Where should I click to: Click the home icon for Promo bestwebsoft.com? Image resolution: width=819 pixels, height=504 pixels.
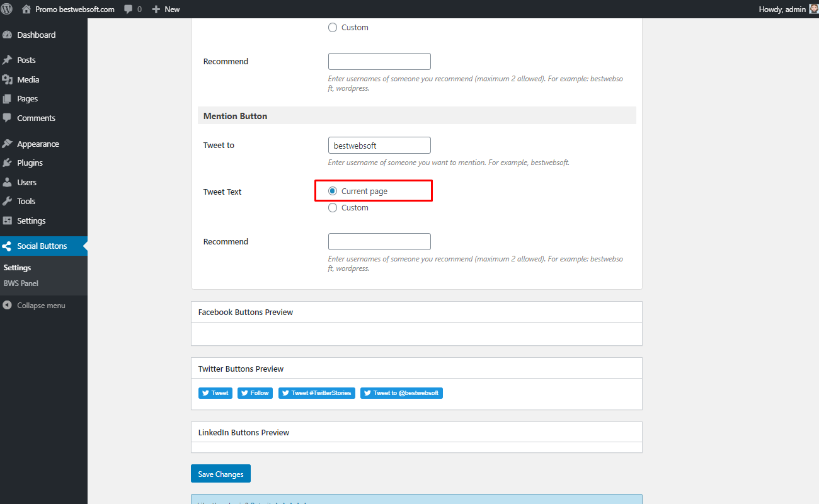coord(26,9)
